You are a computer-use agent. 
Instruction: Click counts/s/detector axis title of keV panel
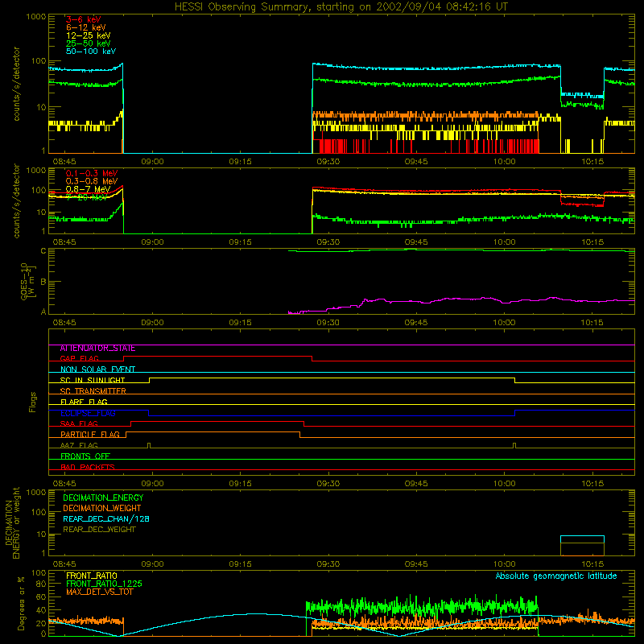click(x=17, y=84)
